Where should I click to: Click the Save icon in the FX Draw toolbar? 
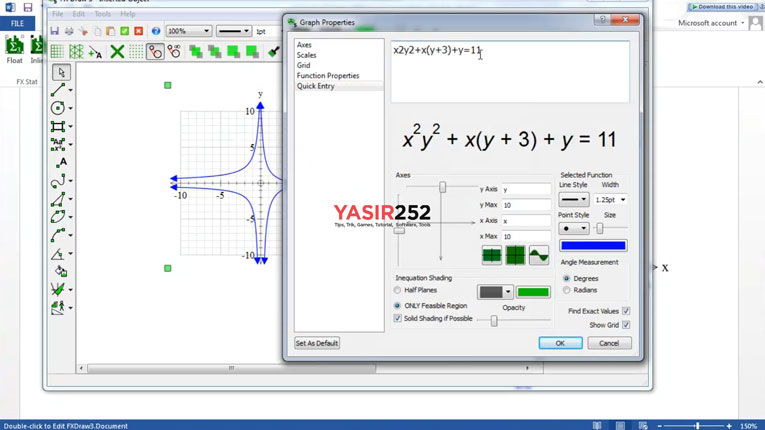tap(55, 31)
